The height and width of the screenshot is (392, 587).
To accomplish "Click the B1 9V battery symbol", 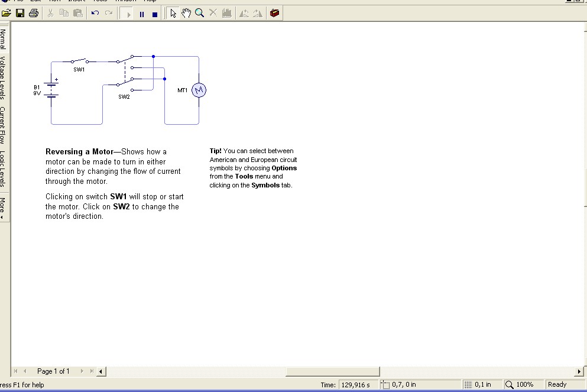I will [x=51, y=90].
